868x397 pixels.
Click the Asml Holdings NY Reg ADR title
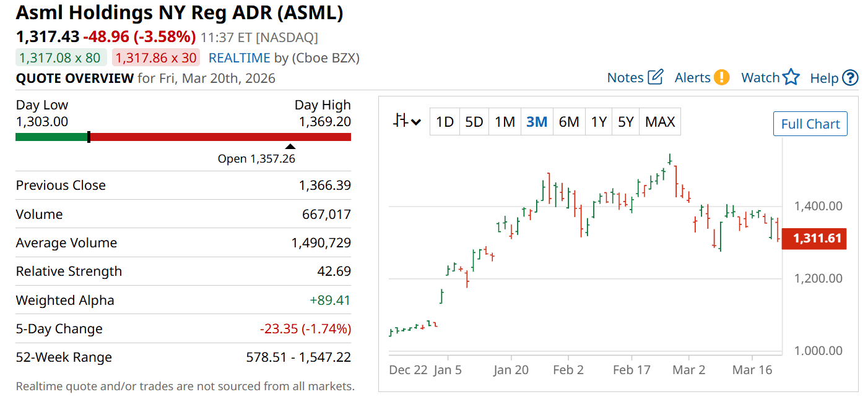180,12
